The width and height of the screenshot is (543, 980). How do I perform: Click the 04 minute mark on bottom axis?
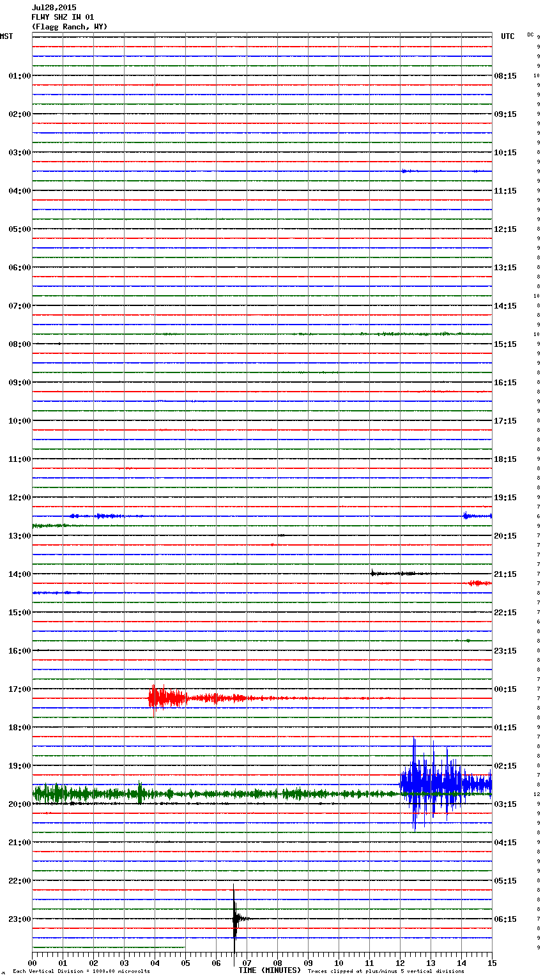click(x=155, y=963)
